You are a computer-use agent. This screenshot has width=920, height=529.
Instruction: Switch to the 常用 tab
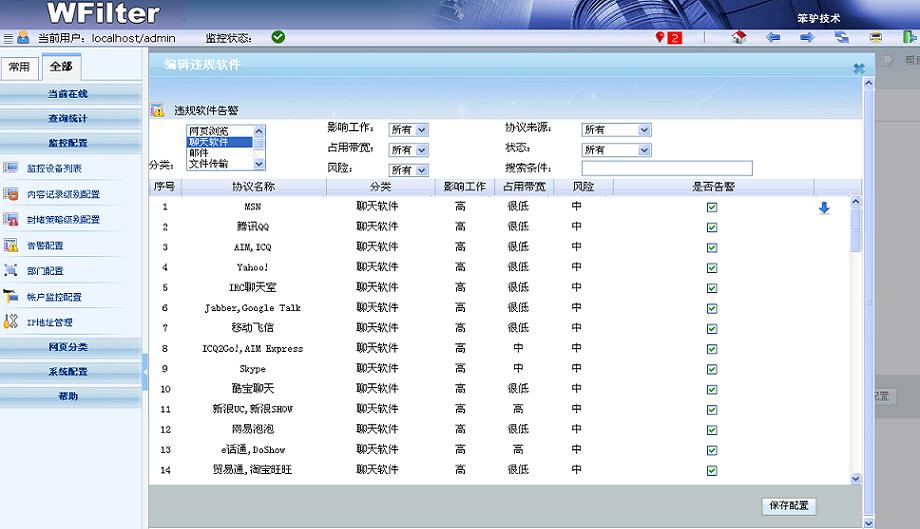[x=20, y=67]
